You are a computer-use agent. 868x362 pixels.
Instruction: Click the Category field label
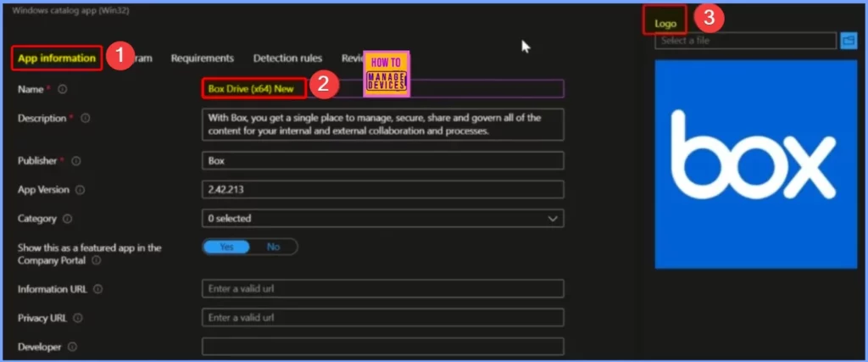tap(37, 219)
